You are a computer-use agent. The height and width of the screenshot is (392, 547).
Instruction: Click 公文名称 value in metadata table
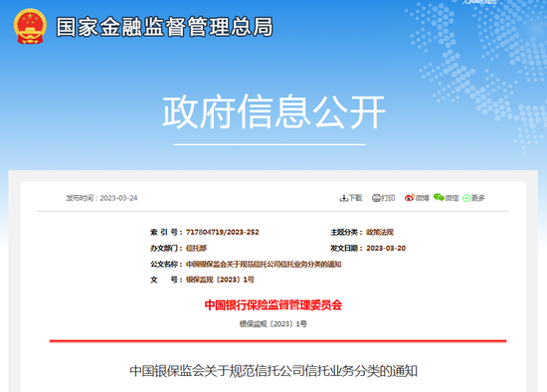[x=264, y=265]
